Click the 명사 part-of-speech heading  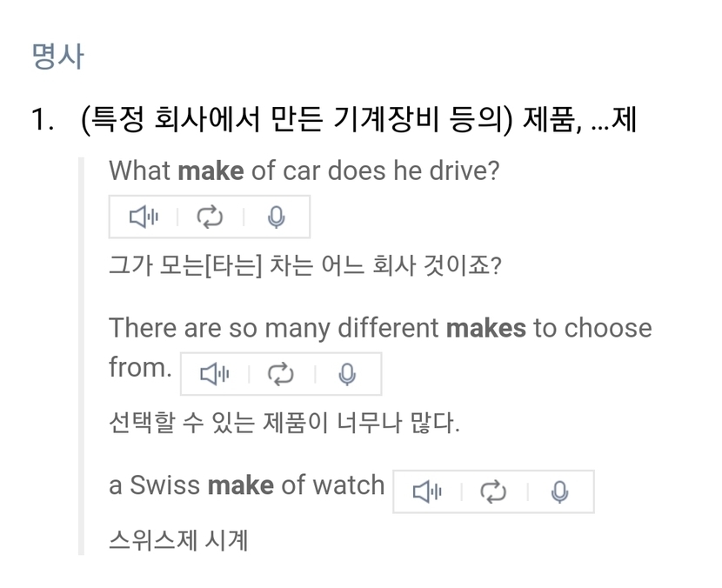(x=57, y=57)
